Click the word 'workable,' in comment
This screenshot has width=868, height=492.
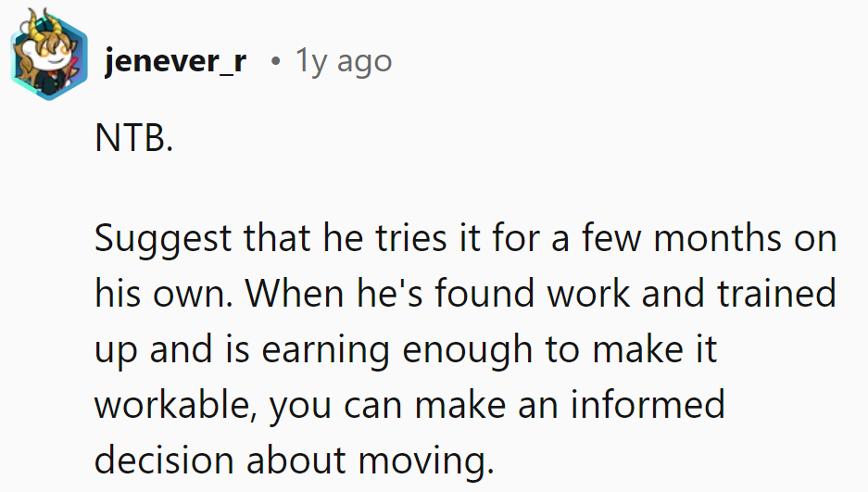[x=176, y=405]
